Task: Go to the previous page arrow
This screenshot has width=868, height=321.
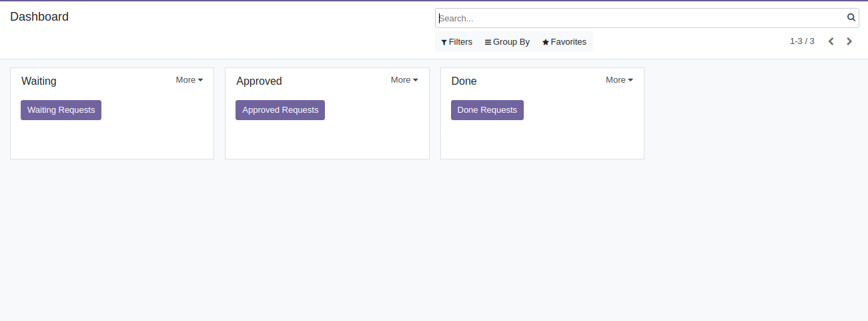Action: 831,41
